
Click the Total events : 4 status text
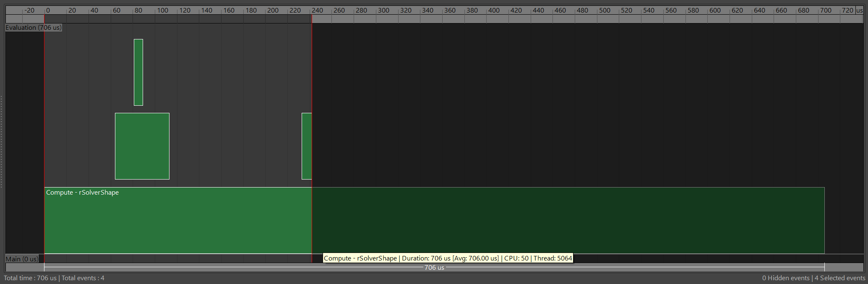(83, 278)
